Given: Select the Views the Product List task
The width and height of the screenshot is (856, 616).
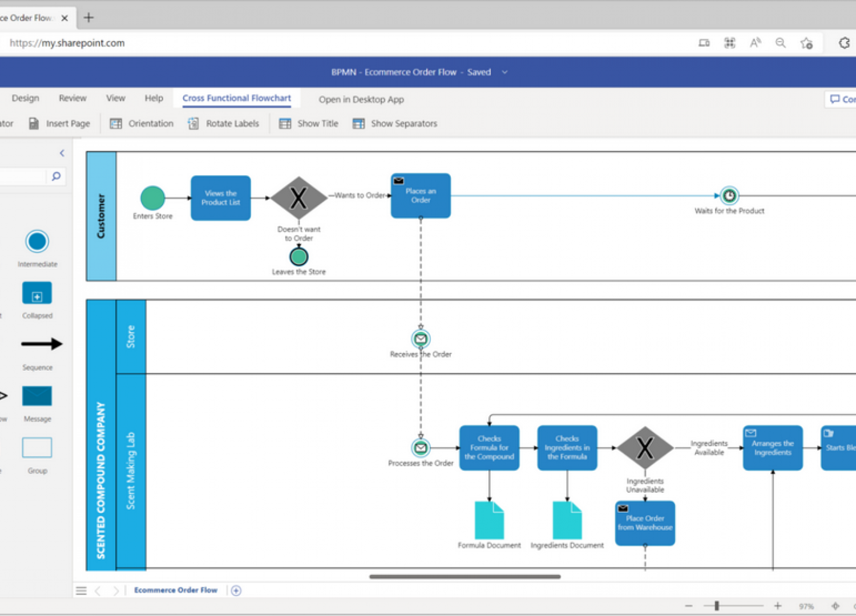Looking at the screenshot, I should (x=221, y=198).
